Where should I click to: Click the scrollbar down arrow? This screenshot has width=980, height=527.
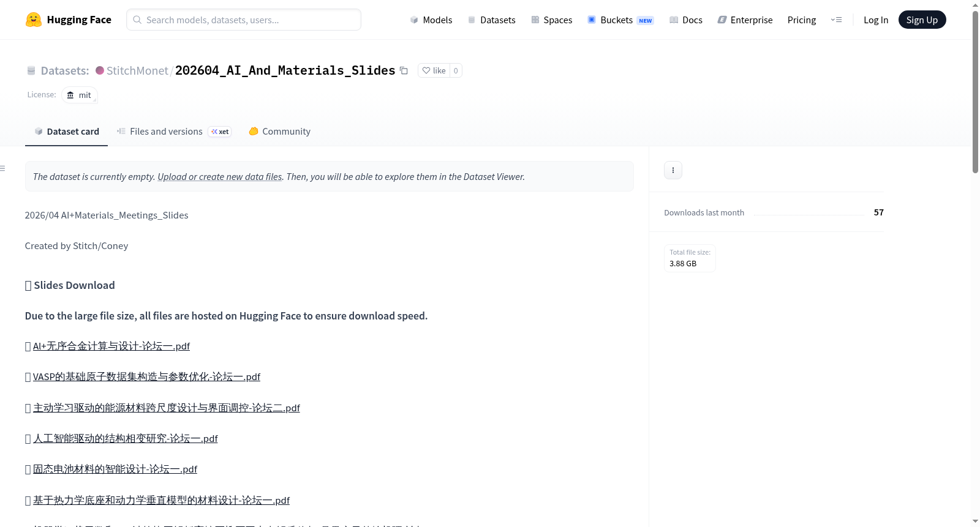pyautogui.click(x=975, y=521)
